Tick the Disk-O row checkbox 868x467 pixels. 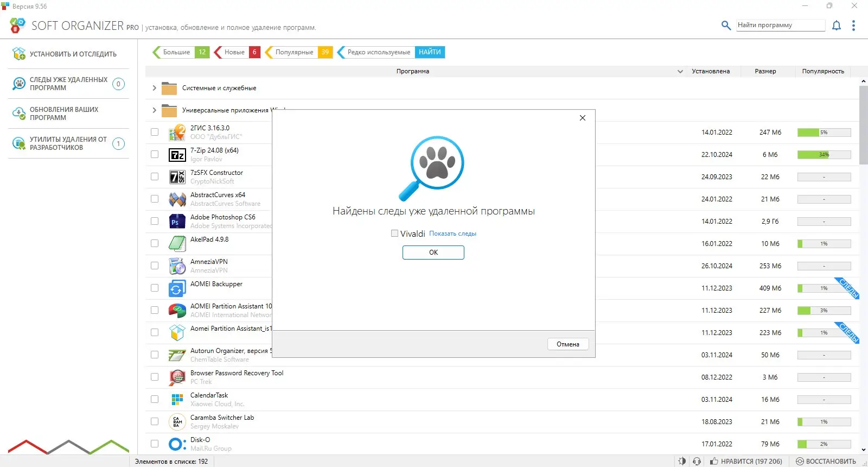[x=155, y=444]
